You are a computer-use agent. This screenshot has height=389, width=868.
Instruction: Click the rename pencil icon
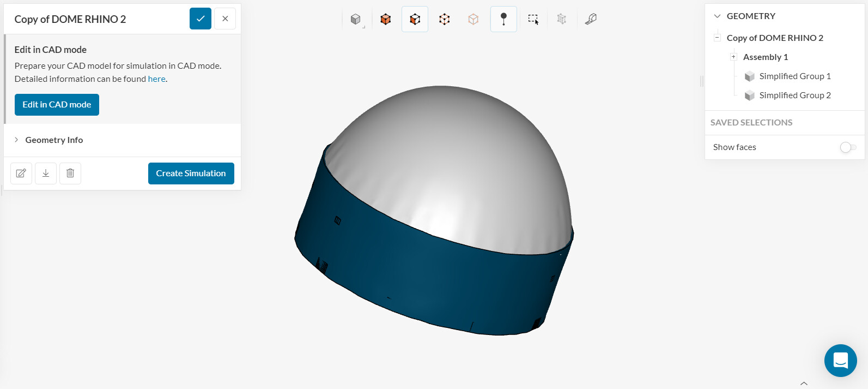click(x=21, y=173)
